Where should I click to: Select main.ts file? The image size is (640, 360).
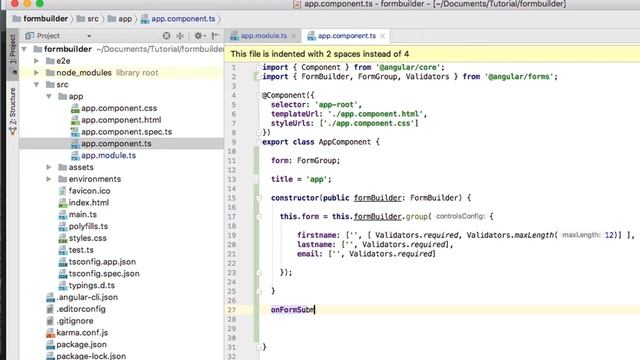[82, 215]
